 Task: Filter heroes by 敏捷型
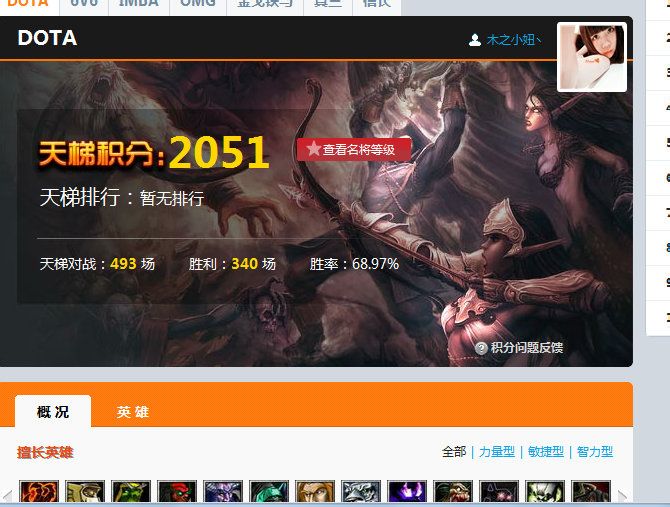click(546, 451)
